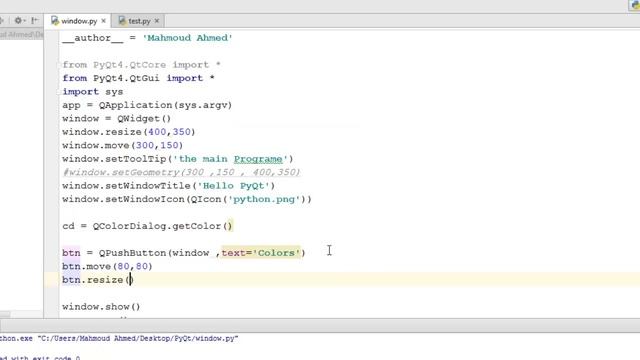This screenshot has height=360, width=640.
Task: Place cursor on 'from PyQt4.QtGui import *' line
Action: [138, 78]
